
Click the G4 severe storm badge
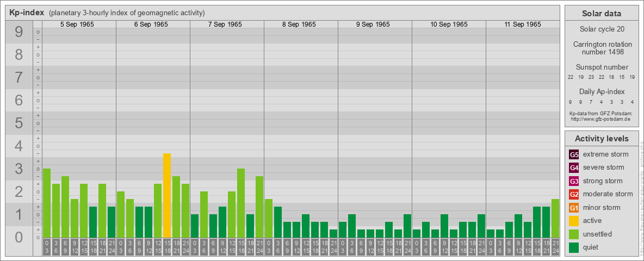pos(574,168)
